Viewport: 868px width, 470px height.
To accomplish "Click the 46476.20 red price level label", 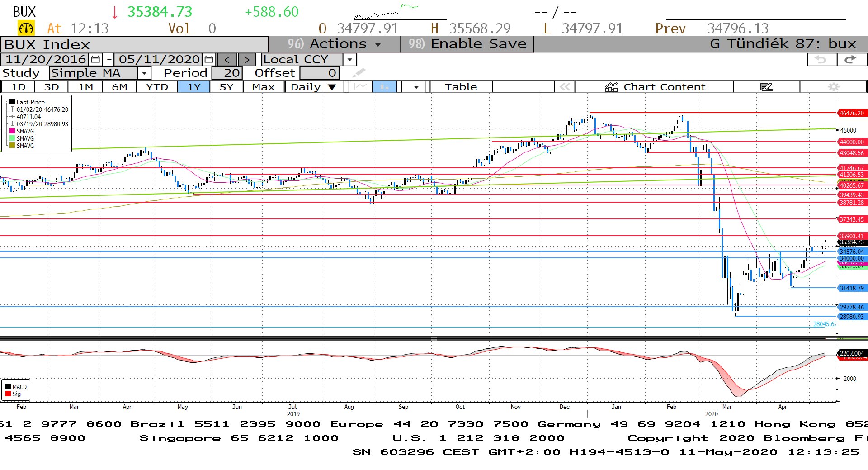I will tap(852, 113).
